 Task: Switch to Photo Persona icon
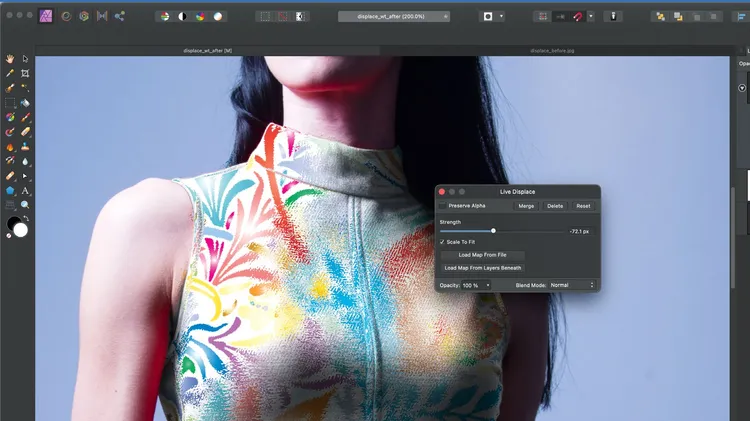pyautogui.click(x=46, y=16)
